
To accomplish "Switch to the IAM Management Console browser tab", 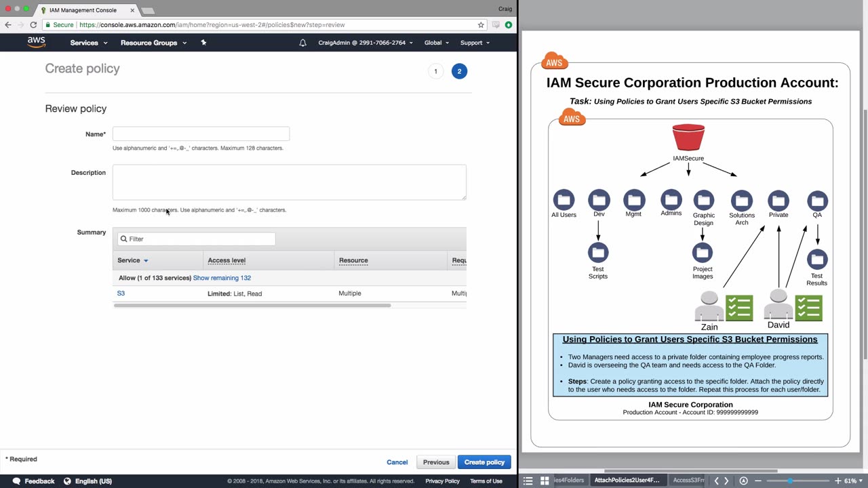I will pos(82,10).
